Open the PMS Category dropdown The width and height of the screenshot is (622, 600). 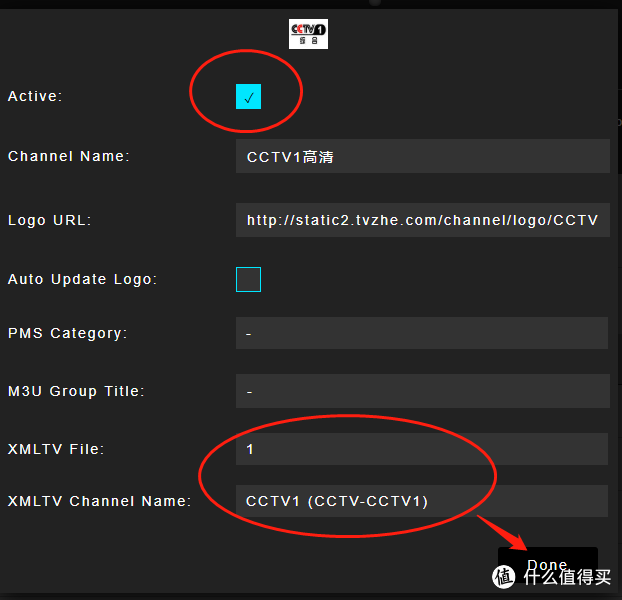pos(422,333)
